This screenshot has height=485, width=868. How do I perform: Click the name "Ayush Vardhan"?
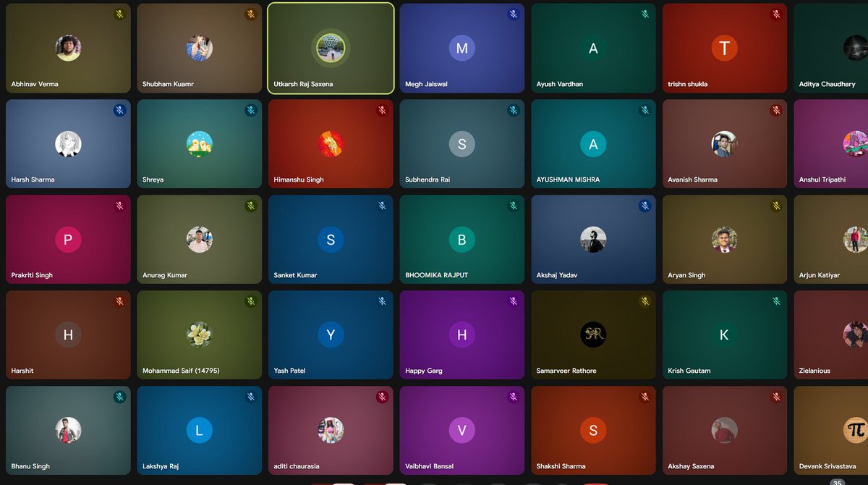click(560, 84)
